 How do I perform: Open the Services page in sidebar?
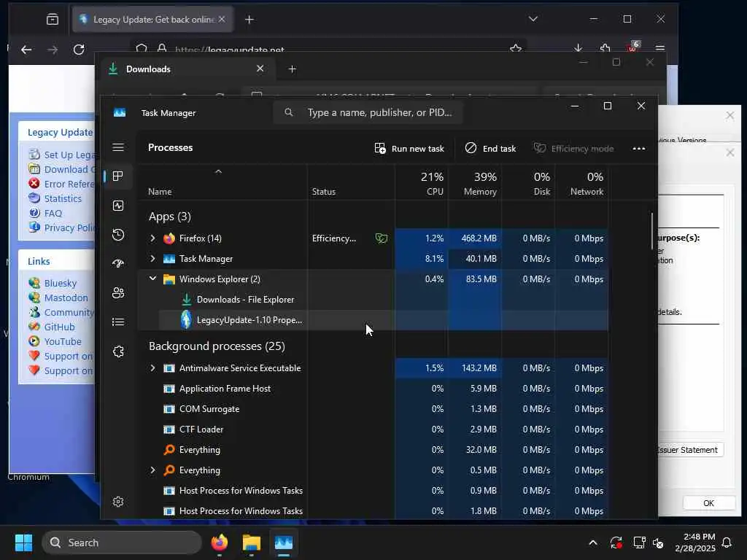coord(118,351)
